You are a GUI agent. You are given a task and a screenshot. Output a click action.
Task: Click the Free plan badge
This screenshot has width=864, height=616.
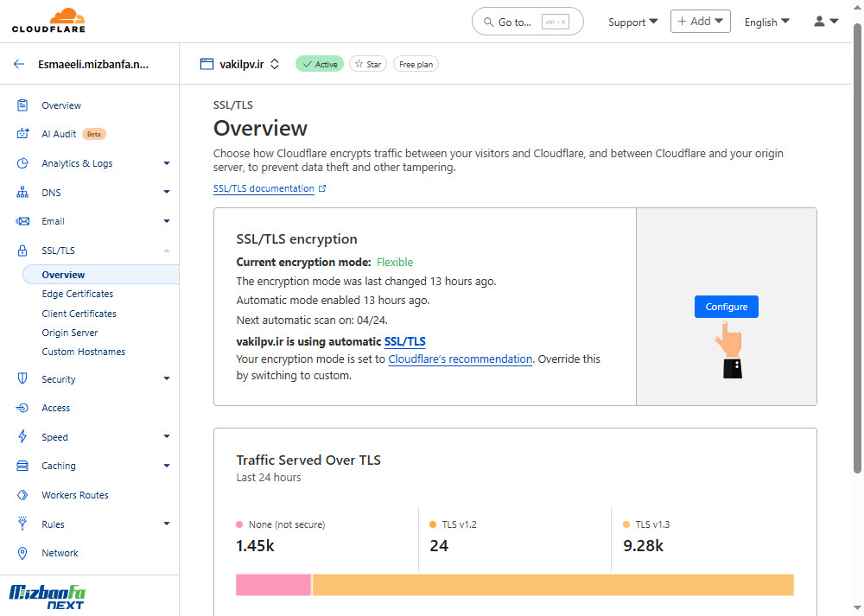click(x=416, y=65)
